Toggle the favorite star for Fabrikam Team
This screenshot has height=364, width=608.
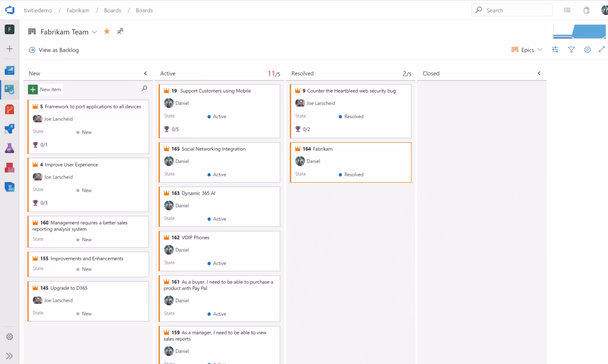click(x=107, y=31)
